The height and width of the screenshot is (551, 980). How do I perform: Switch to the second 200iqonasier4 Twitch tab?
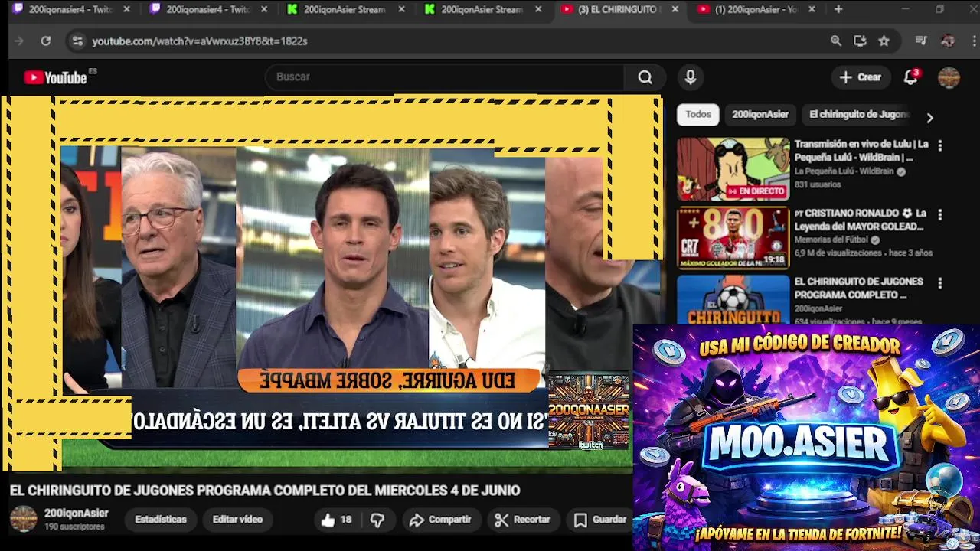click(x=208, y=9)
